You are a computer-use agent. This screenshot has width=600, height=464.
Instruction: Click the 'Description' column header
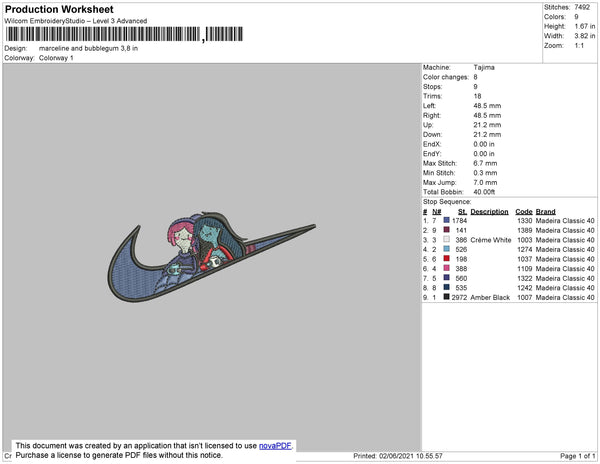489,212
